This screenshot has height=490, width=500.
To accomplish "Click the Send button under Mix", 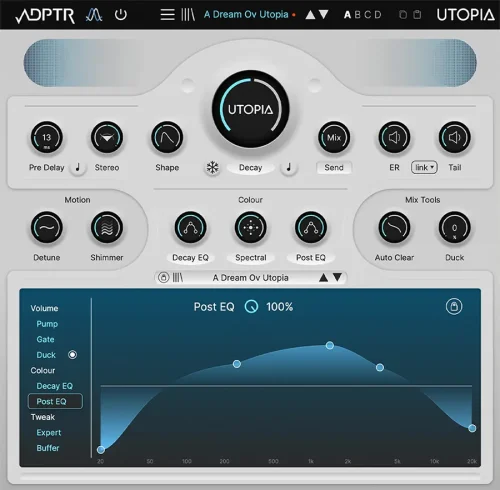I will pyautogui.click(x=334, y=167).
